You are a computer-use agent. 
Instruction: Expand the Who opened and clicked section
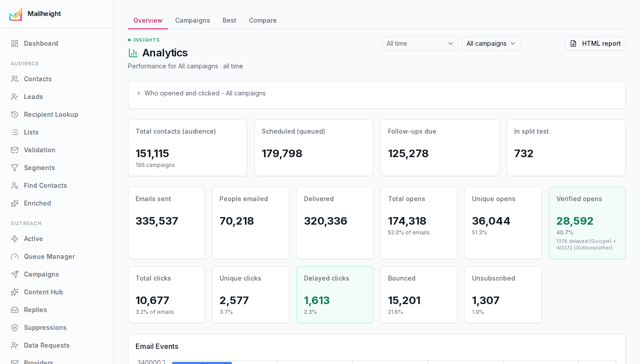pos(377,93)
